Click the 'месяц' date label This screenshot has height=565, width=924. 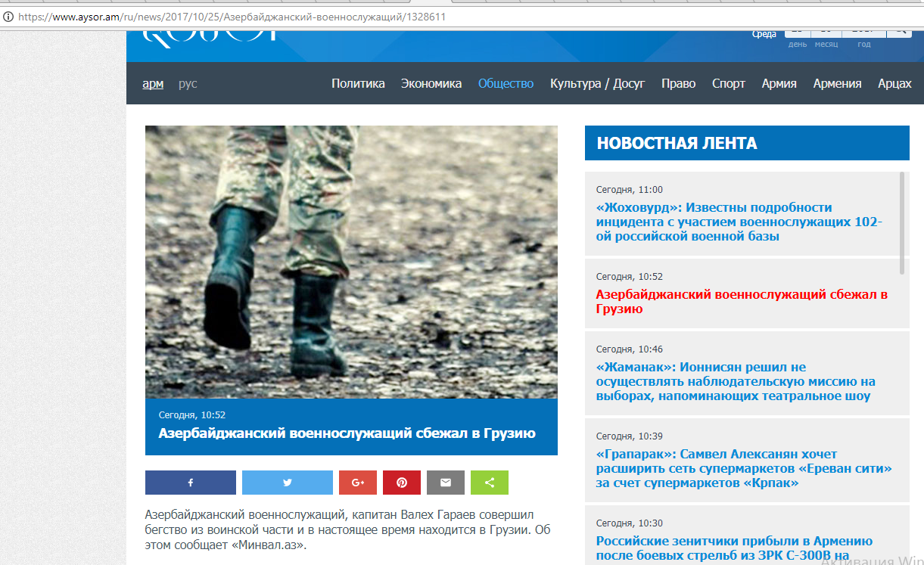(826, 45)
